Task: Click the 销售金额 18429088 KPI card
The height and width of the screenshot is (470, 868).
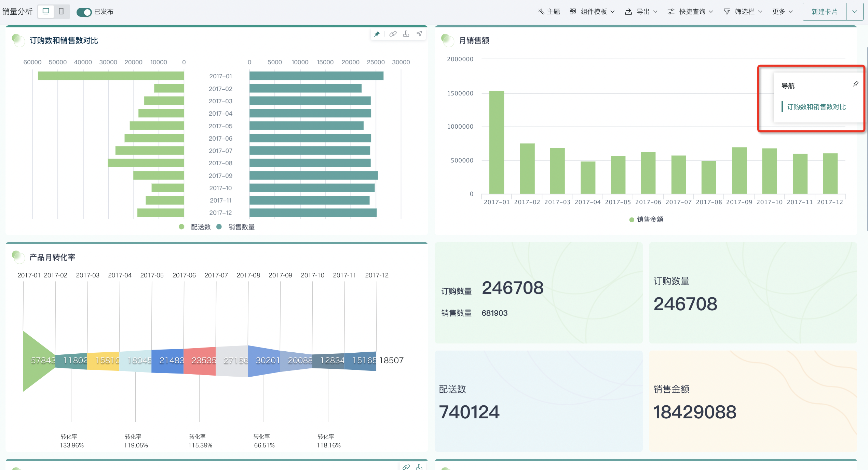Action: [x=753, y=401]
